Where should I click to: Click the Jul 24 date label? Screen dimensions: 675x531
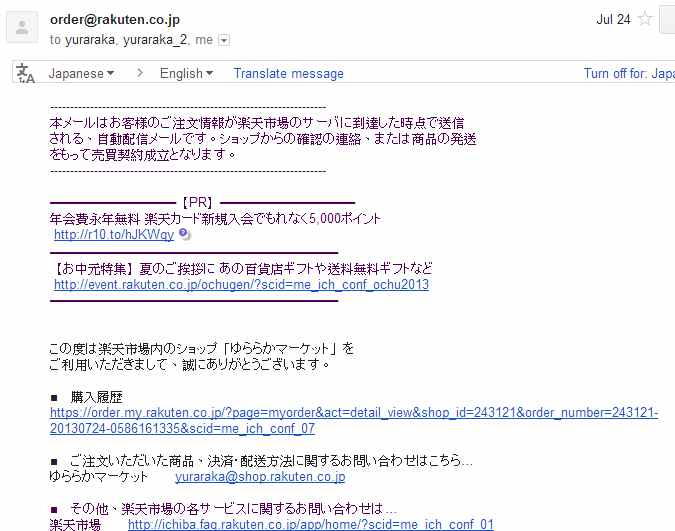click(613, 19)
